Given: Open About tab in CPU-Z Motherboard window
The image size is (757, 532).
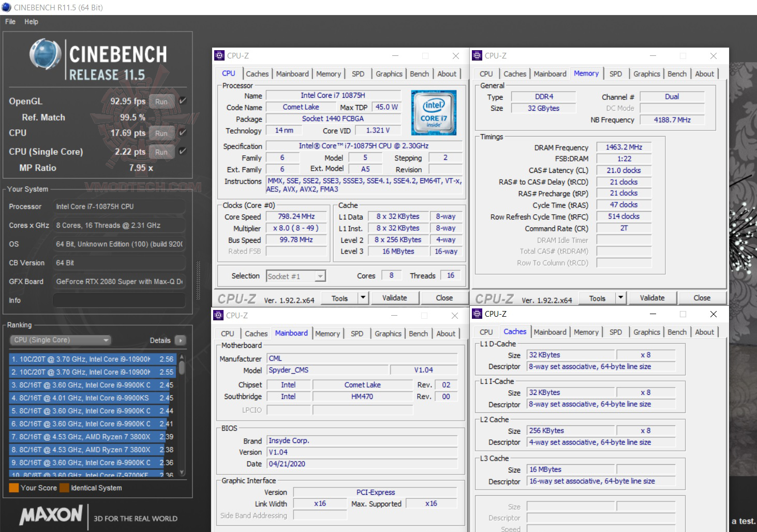Looking at the screenshot, I should click(x=446, y=334).
